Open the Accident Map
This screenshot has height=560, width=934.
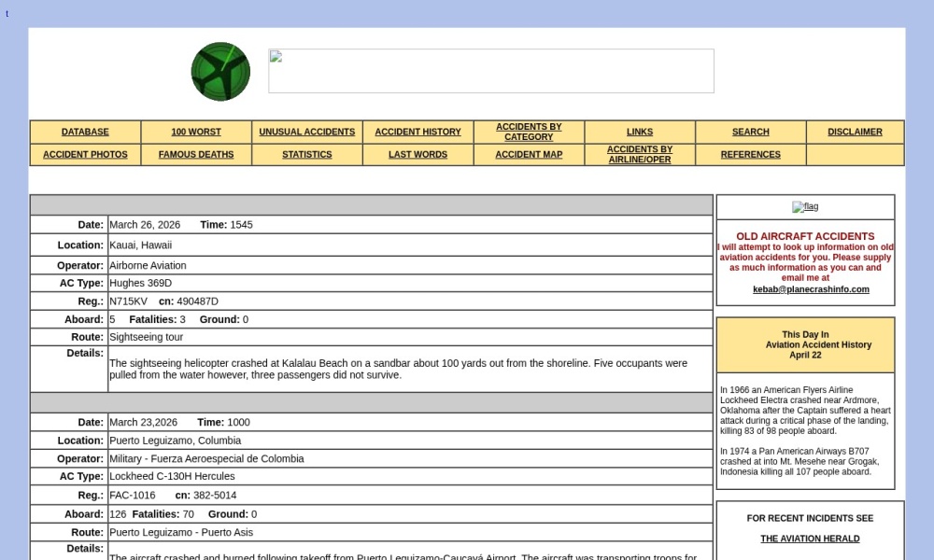pos(529,155)
